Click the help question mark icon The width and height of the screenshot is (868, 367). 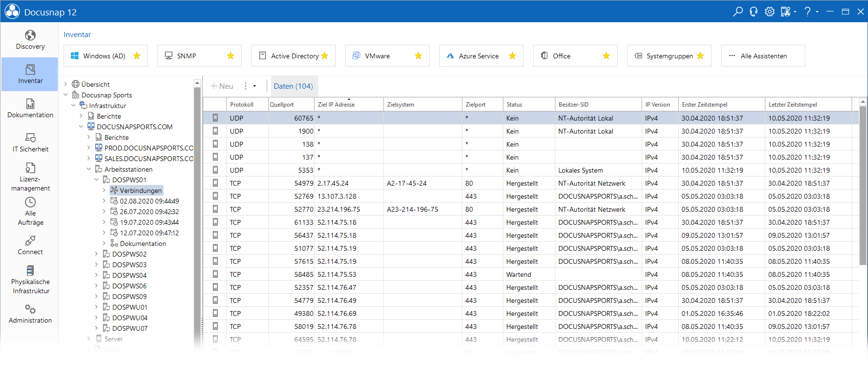808,12
